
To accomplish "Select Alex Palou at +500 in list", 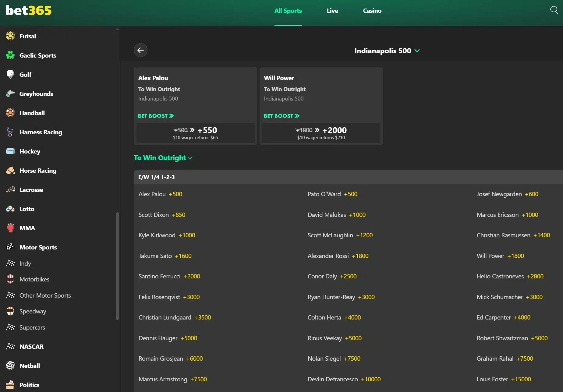I will click(160, 194).
